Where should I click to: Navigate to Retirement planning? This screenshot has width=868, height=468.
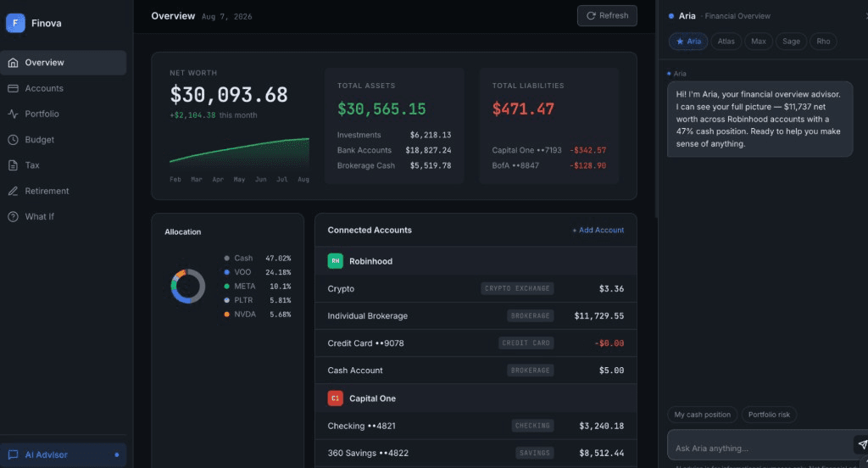63,191
